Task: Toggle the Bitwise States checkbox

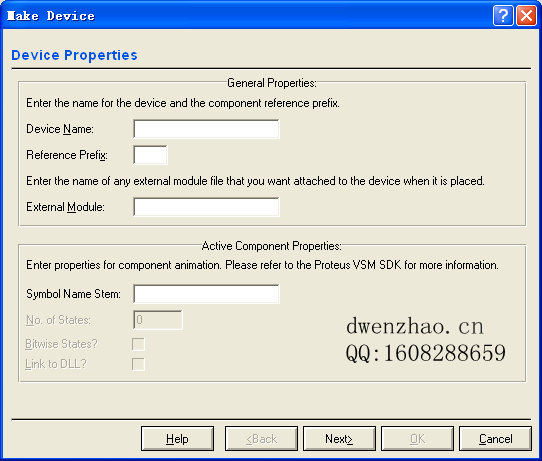Action: [138, 344]
